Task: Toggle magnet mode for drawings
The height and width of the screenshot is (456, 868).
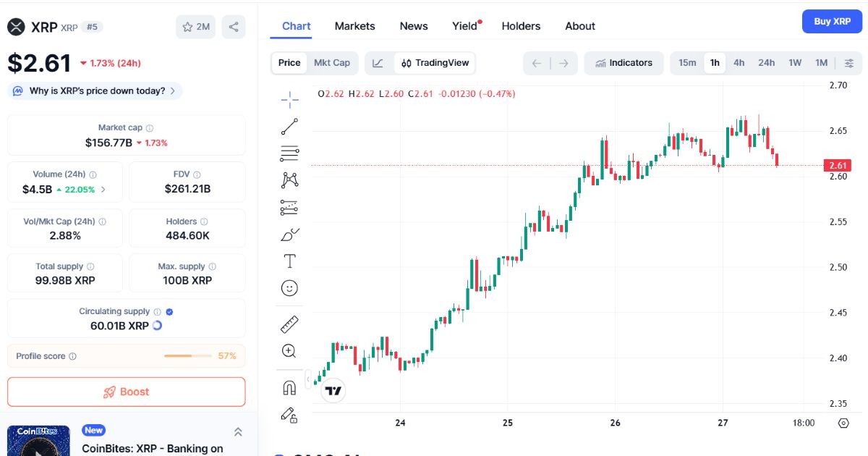Action: 289,388
